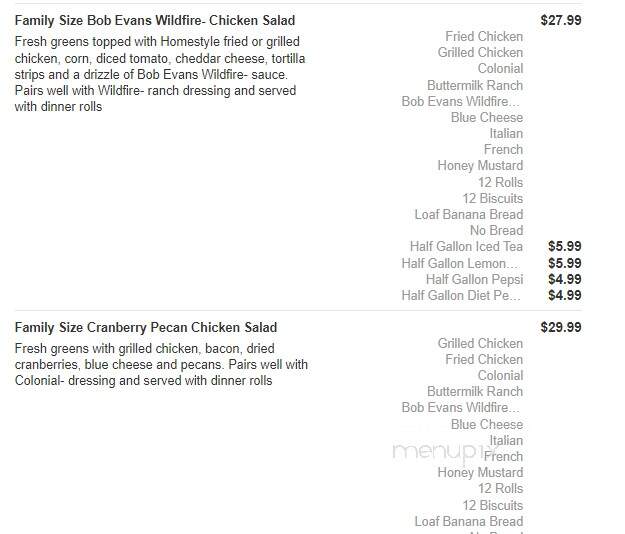Choose Half Gallon Iced Tea add-on
Image resolution: width=625 pixels, height=534 pixels.
click(466, 247)
